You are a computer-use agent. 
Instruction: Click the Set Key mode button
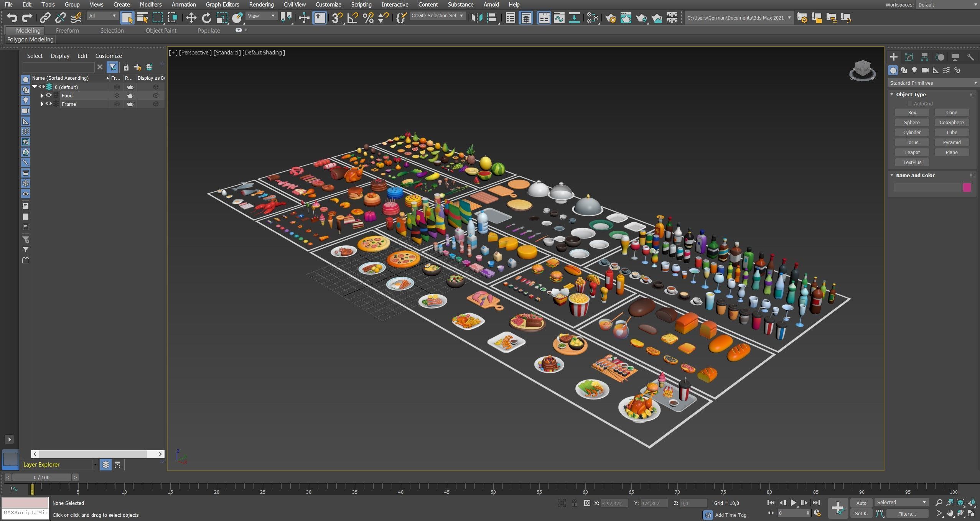point(861,514)
